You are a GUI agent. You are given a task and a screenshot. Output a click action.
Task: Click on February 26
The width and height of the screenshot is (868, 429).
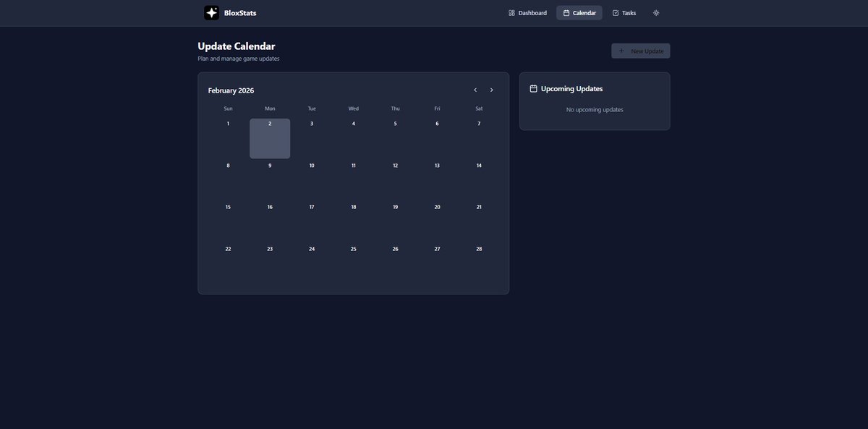(395, 264)
